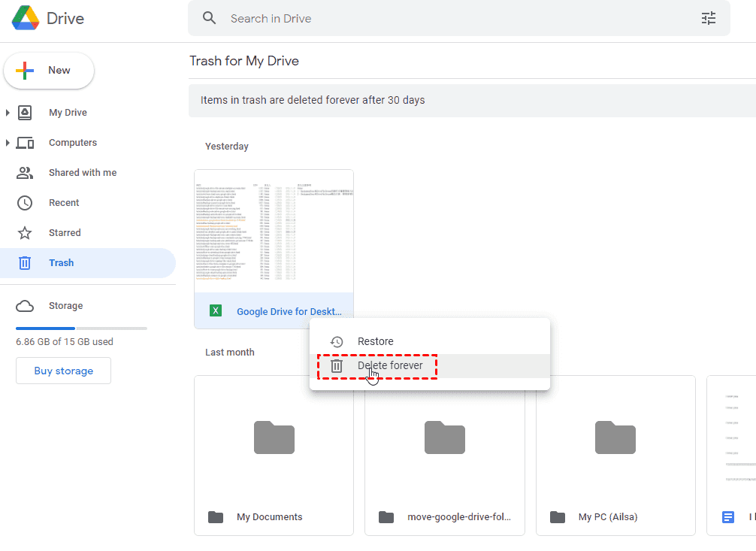The height and width of the screenshot is (551, 756).
Task: Choose Restore from the context menu
Action: (376, 341)
